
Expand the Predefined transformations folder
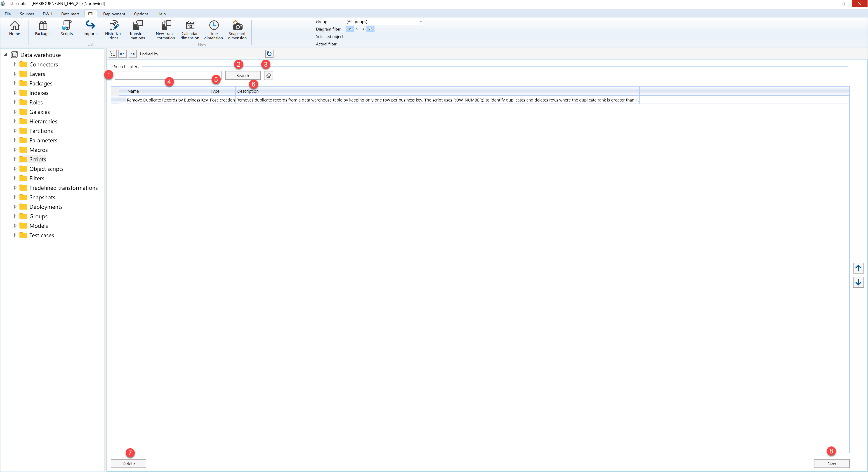[x=15, y=188]
